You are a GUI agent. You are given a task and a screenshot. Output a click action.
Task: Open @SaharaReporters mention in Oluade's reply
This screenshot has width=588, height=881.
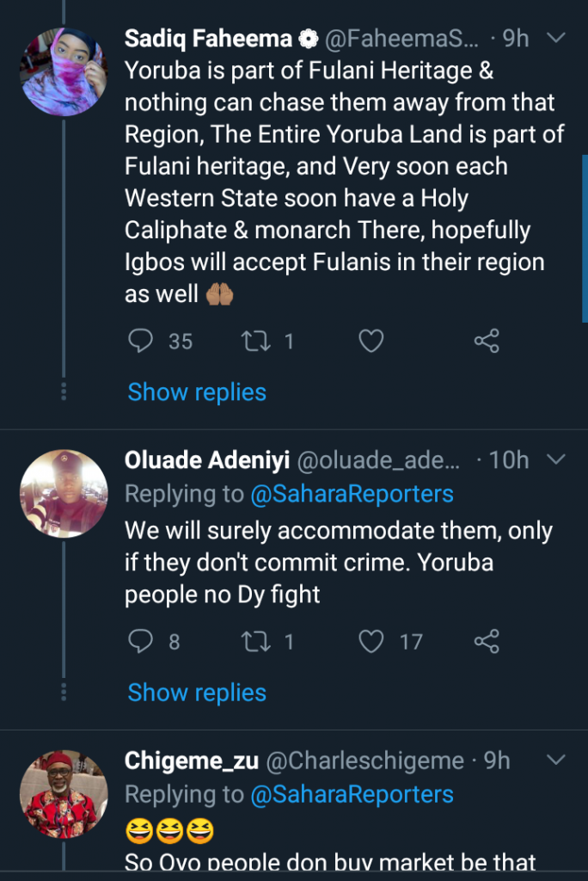click(352, 494)
